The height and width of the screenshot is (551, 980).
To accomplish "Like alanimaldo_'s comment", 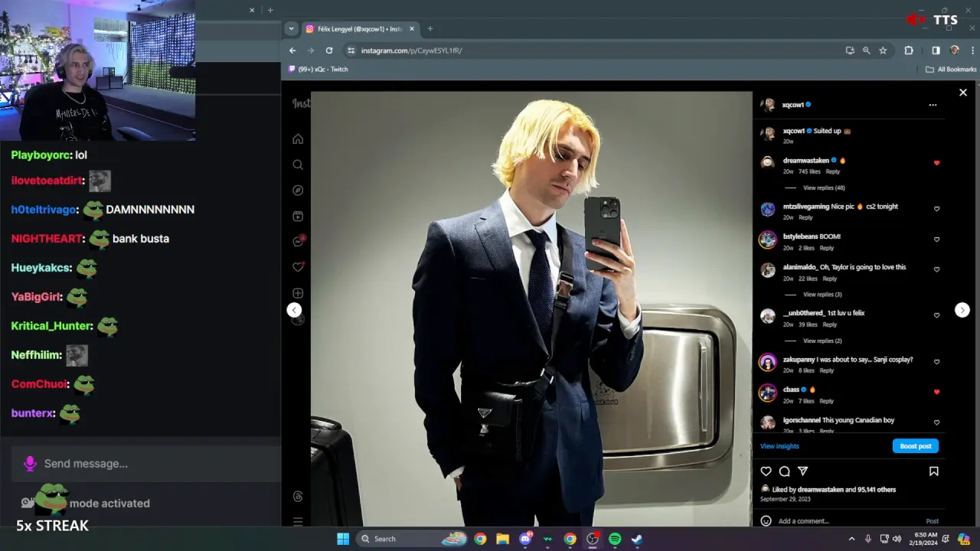I will pos(936,269).
